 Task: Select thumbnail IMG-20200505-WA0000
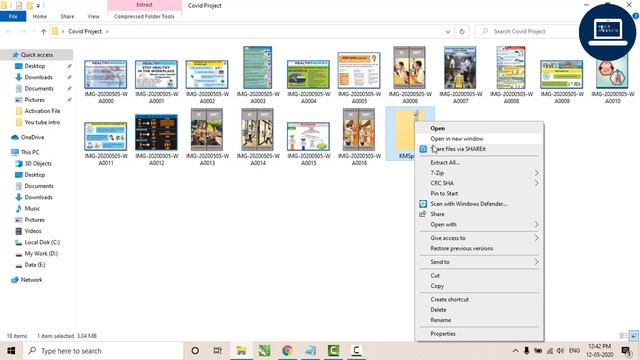pyautogui.click(x=106, y=74)
